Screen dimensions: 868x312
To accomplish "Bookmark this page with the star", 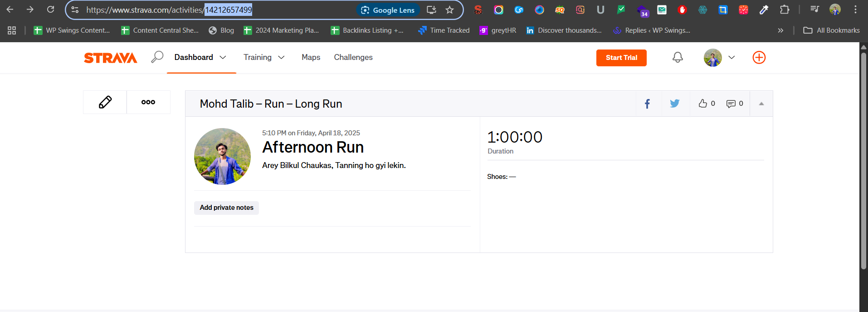I will [x=449, y=10].
